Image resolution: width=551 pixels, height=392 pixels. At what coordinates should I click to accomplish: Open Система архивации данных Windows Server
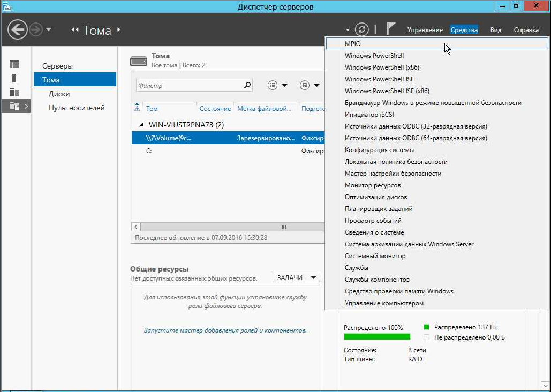(x=437, y=244)
